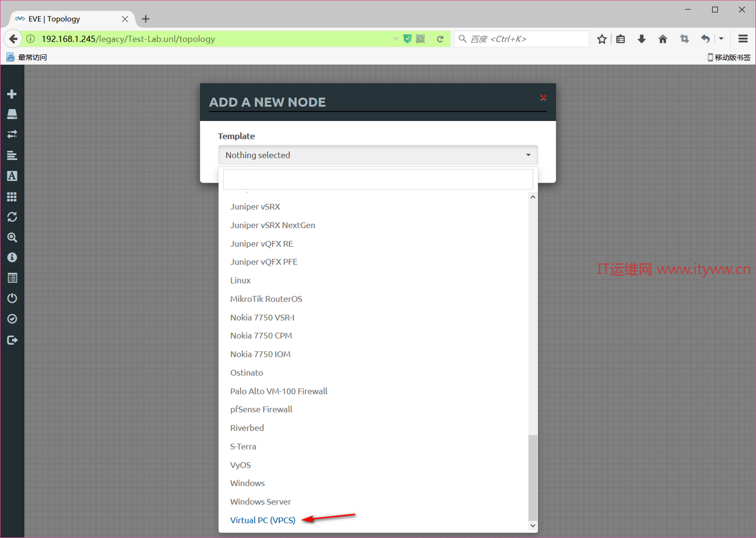This screenshot has height=538, width=756.
Task: Open dropdown arrow beside undo icon
Action: (721, 39)
